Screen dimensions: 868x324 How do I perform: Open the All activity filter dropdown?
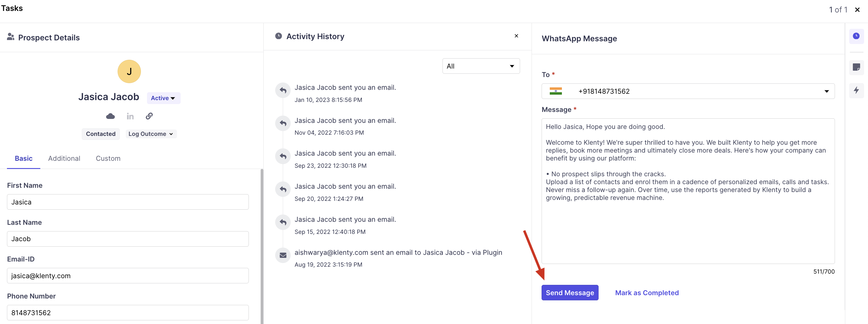tap(480, 66)
